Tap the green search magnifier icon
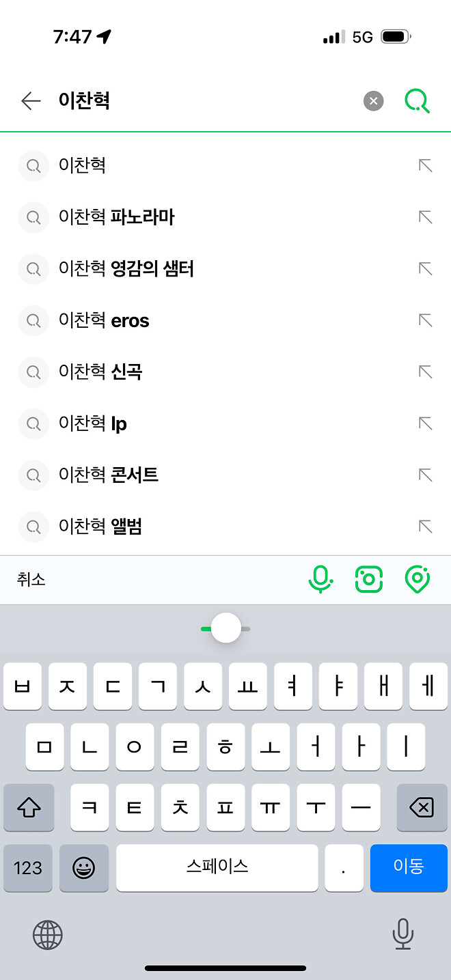This screenshot has width=451, height=980. coord(417,100)
